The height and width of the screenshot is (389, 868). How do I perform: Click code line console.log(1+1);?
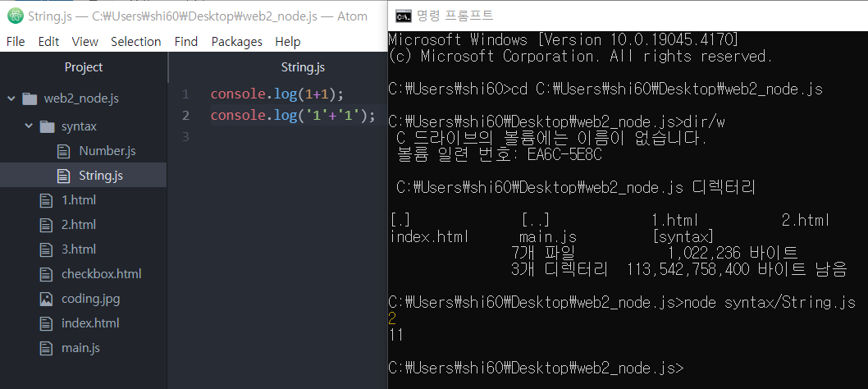coord(277,94)
